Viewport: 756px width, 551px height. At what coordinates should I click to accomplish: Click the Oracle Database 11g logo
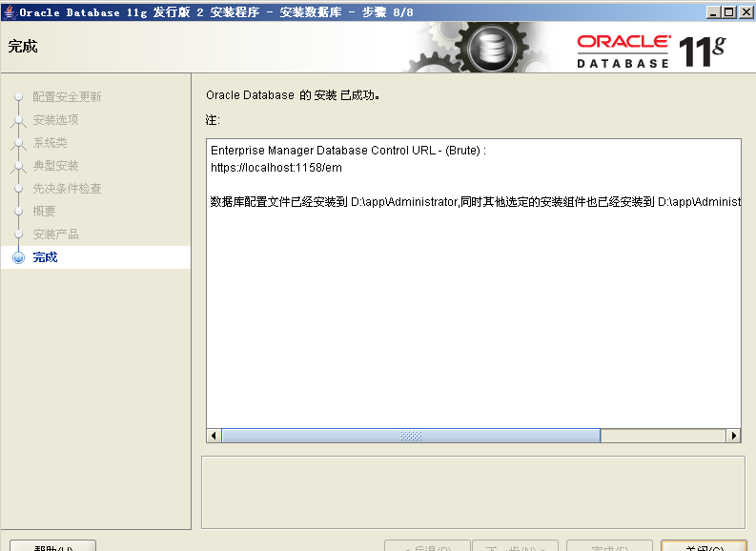[651, 51]
